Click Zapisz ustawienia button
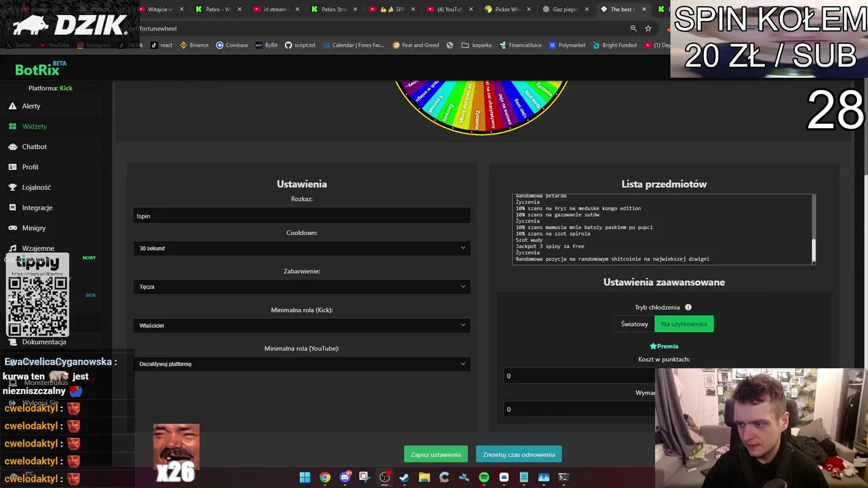Screen dimensions: 868x488 pos(435,455)
